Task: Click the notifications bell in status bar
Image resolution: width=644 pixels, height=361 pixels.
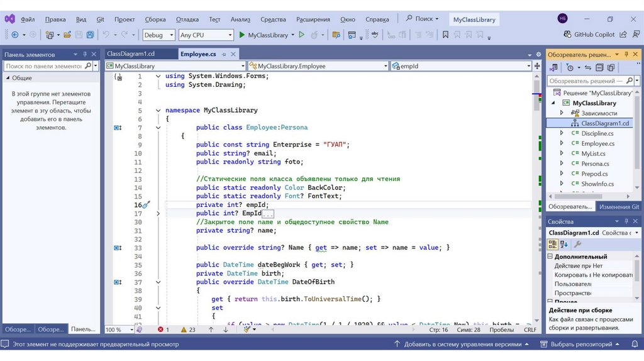Action: 635,344
